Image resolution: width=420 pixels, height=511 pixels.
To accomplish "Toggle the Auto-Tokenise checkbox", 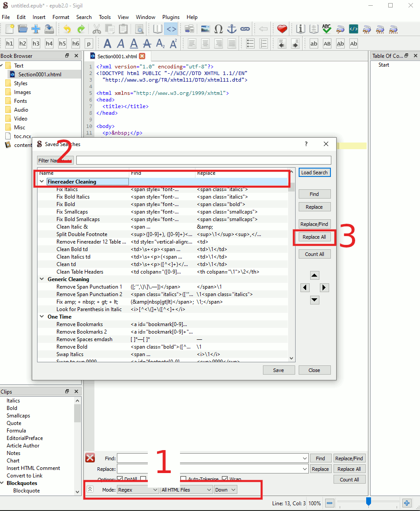I will 184,479.
